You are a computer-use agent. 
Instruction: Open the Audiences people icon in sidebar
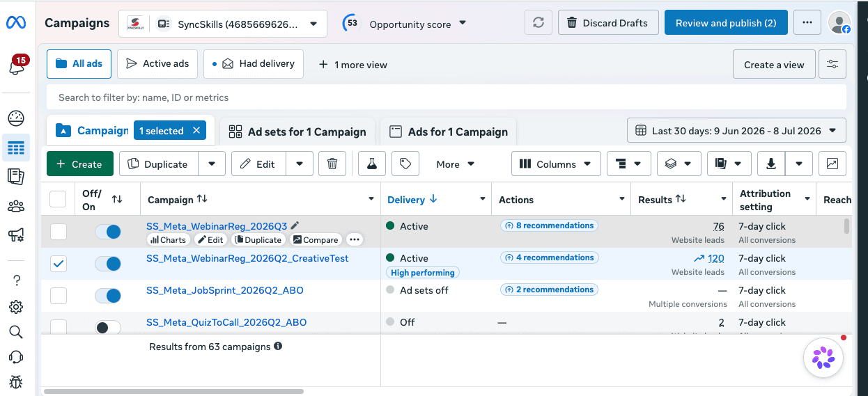16,206
